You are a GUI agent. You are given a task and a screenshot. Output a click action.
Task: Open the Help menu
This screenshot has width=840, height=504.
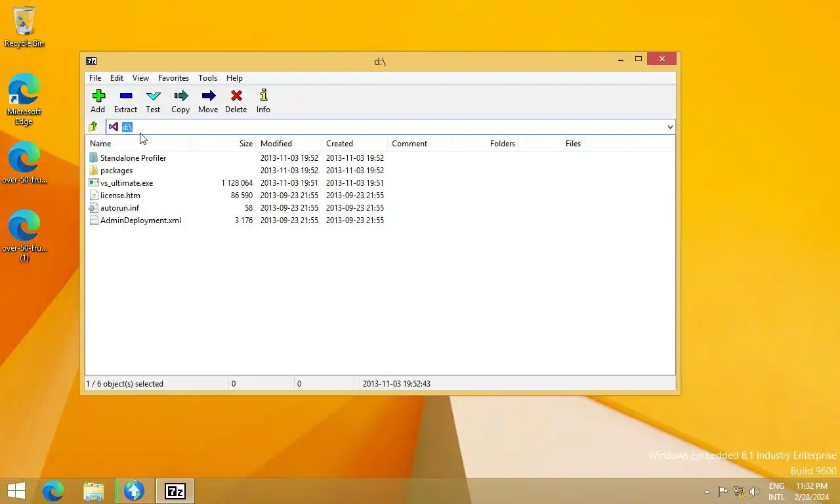234,77
